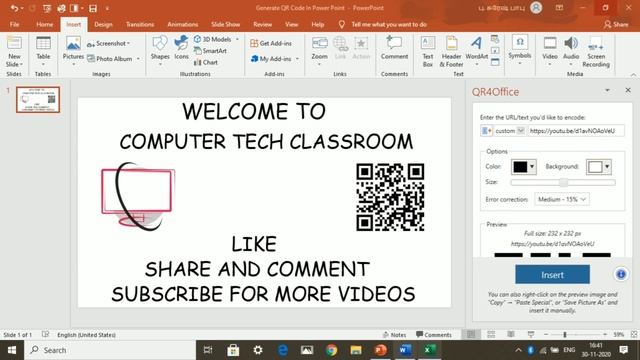Click the blue Insert button in QR4Office
This screenshot has height=360, width=640.
(552, 275)
